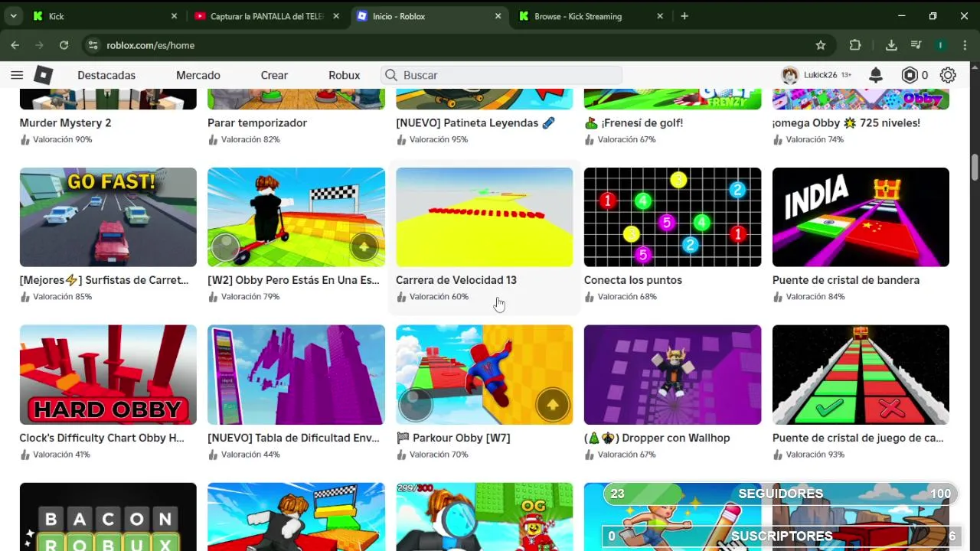Open the notifications bell
The width and height of the screenshot is (980, 551).
click(x=876, y=75)
